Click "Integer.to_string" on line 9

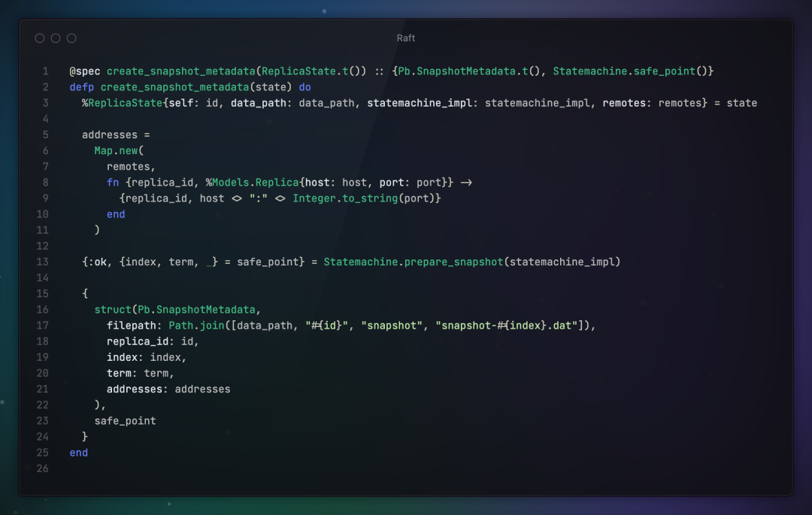(x=345, y=198)
